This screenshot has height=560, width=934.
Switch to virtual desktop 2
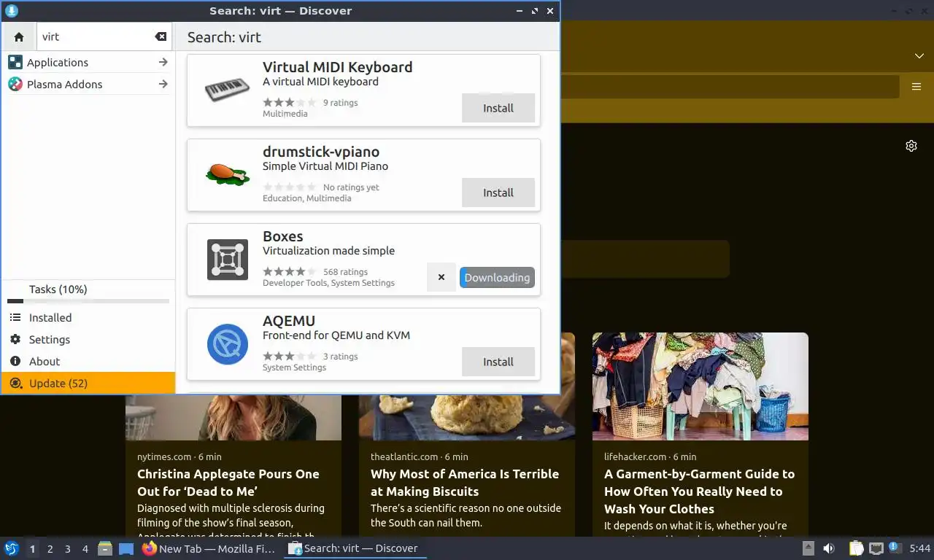(x=50, y=549)
